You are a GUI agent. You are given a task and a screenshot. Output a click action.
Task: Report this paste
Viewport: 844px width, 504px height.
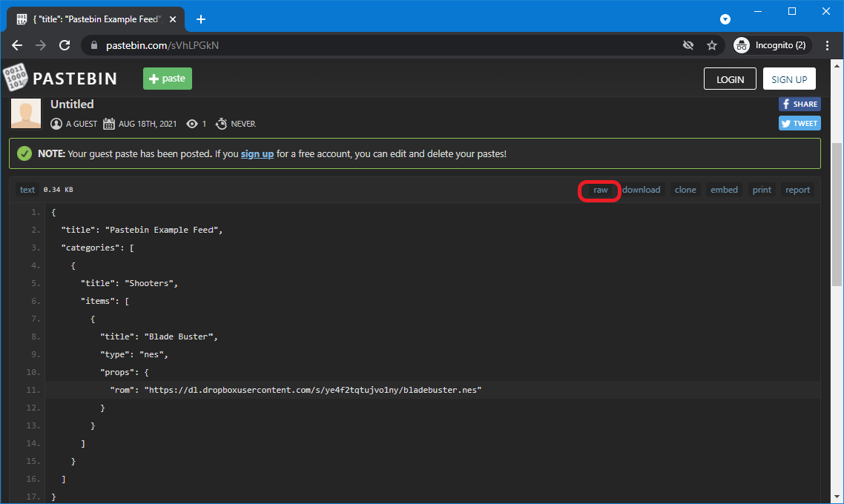click(797, 190)
